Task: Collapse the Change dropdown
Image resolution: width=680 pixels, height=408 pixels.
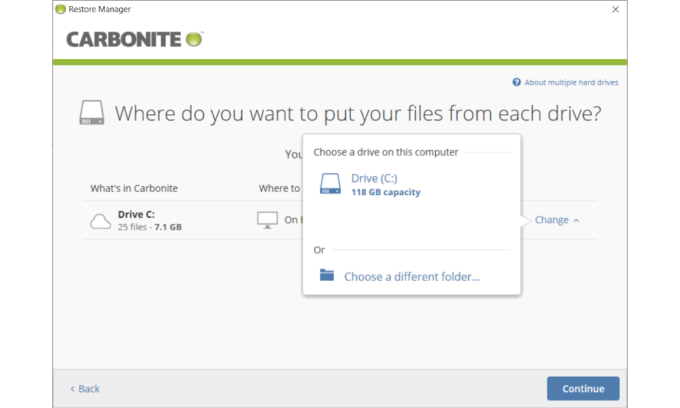Action: (x=556, y=220)
